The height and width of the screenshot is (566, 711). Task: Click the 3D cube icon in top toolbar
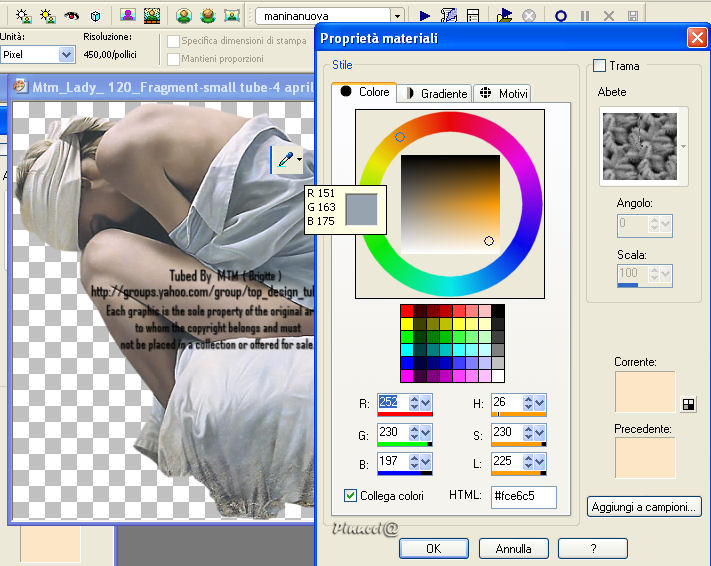coord(96,16)
